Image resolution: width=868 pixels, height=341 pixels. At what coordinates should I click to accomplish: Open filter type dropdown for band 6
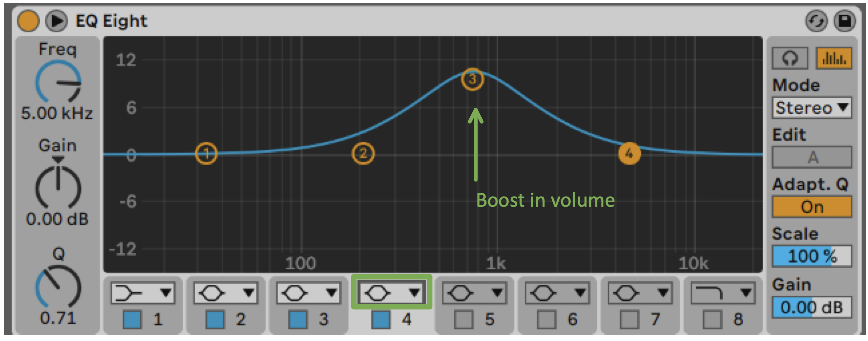pyautogui.click(x=558, y=293)
